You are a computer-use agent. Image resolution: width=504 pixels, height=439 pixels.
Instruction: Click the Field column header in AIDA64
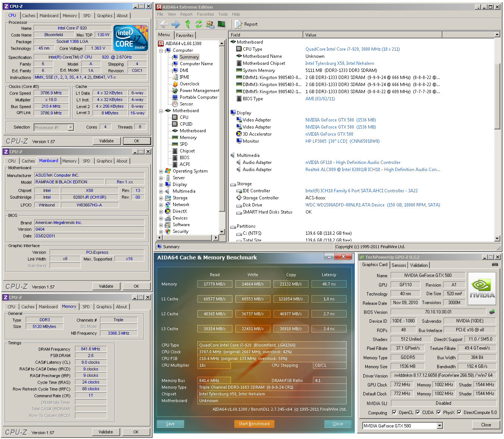click(266, 35)
